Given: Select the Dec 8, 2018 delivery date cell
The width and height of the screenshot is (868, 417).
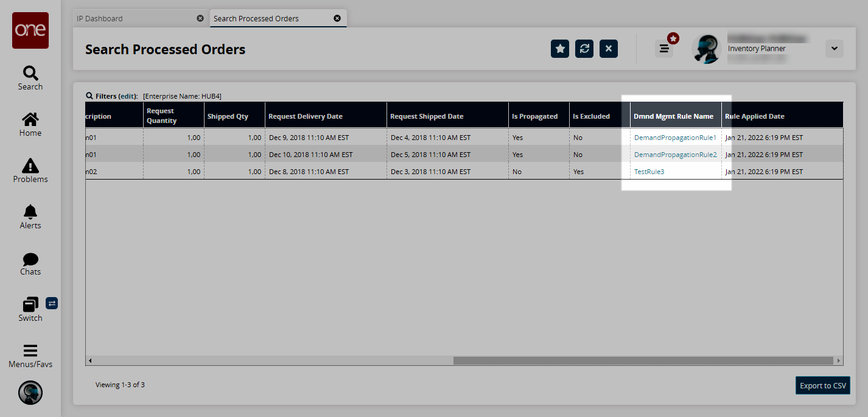Looking at the screenshot, I should coord(326,172).
